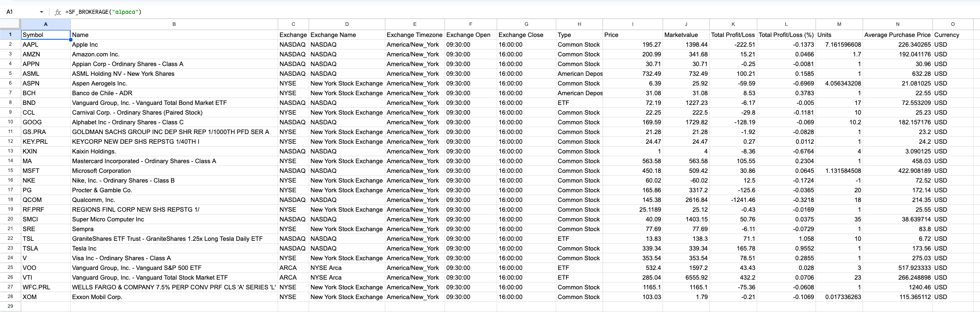Click the select-all corner above row 1
980x312 pixels.
pyautogui.click(x=10, y=24)
